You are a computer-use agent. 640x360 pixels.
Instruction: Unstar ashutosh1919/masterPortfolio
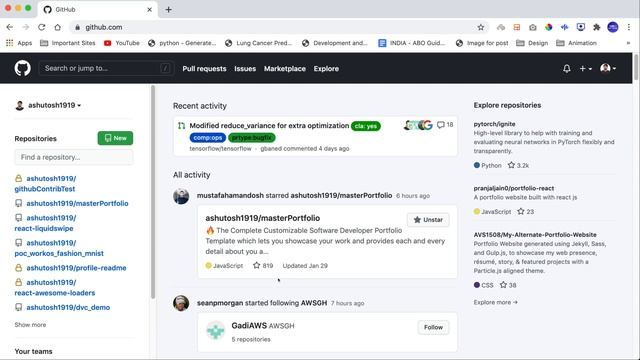428,220
